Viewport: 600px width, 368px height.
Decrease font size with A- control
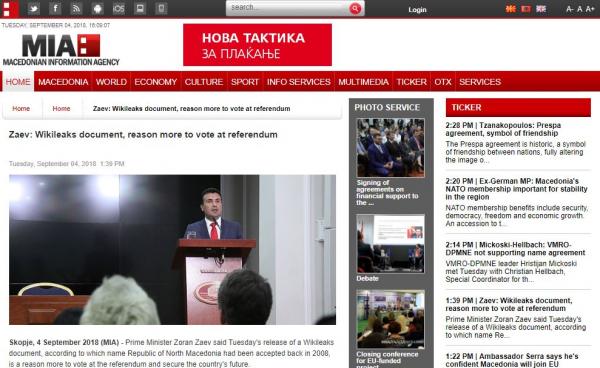(x=570, y=9)
